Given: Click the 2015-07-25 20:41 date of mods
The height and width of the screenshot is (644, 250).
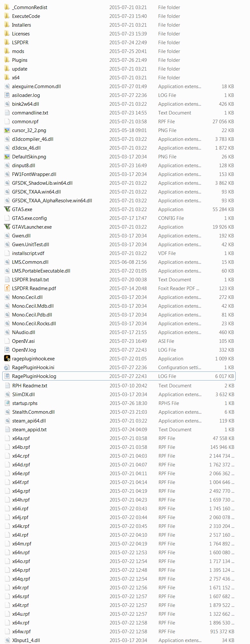Looking at the screenshot, I should (x=128, y=51).
